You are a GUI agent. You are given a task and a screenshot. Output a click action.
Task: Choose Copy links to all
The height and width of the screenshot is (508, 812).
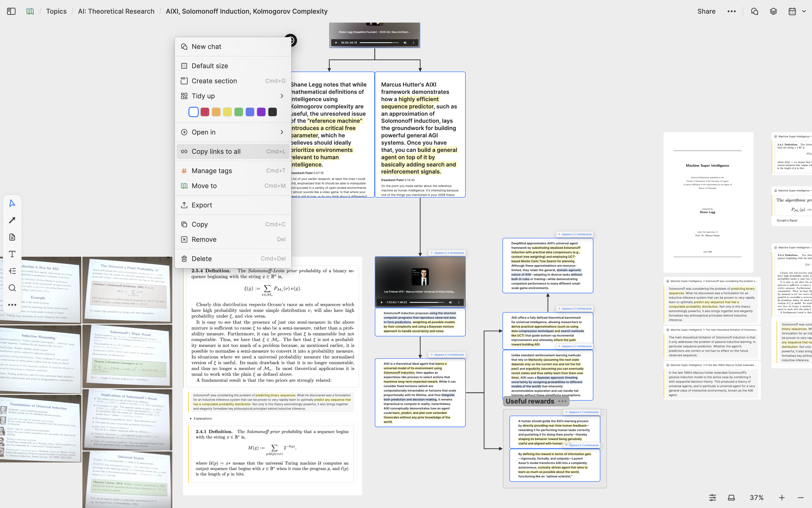[233, 151]
